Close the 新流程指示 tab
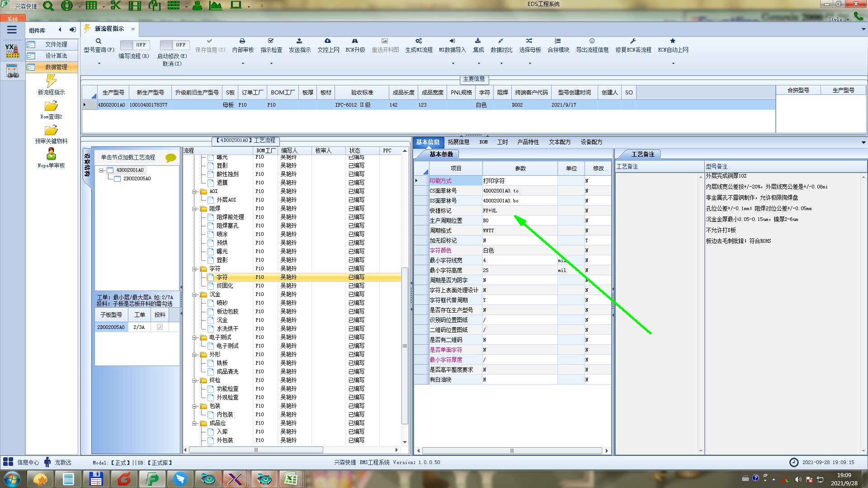Screen dimensions: 868x488 click(133, 29)
